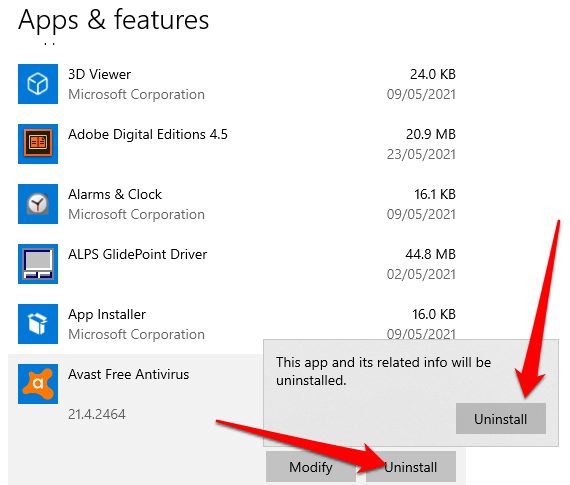
Task: Select the Alarms & Clock entry
Action: (x=237, y=204)
